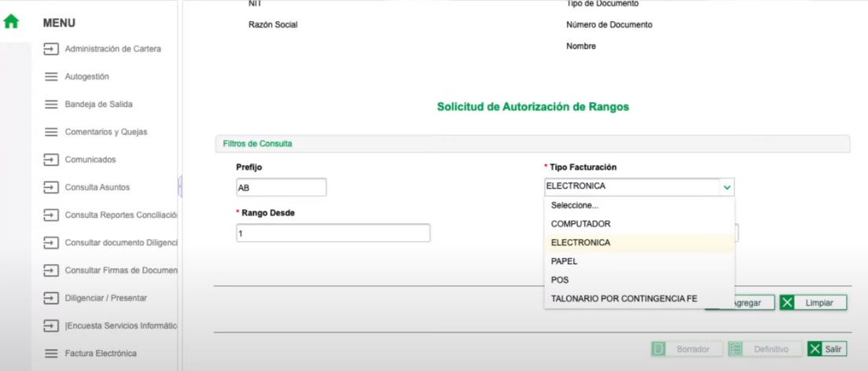Viewport: 868px width, 371px height.
Task: Click the Número de Documento label
Action: coord(609,25)
